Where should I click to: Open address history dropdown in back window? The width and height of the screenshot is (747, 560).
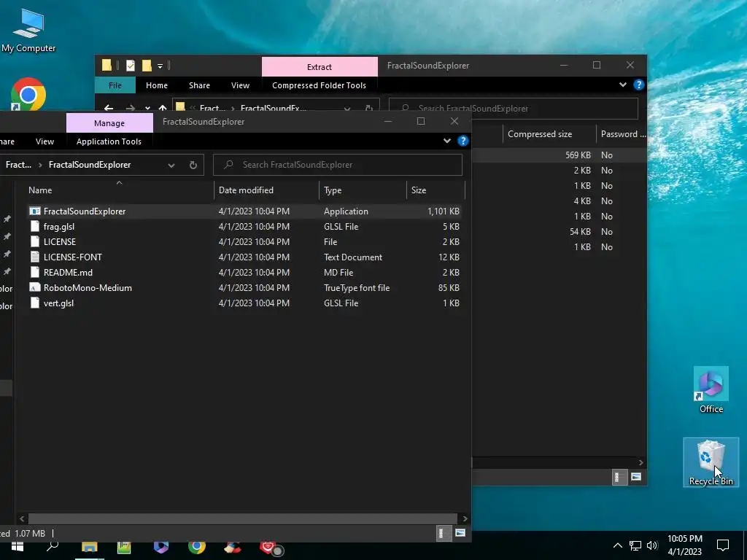(x=347, y=109)
